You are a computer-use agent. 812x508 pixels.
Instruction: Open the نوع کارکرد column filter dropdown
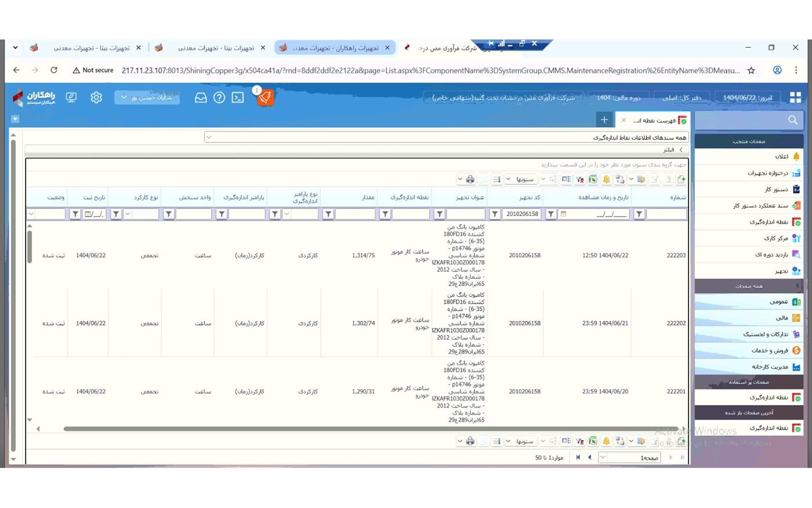coord(128,214)
